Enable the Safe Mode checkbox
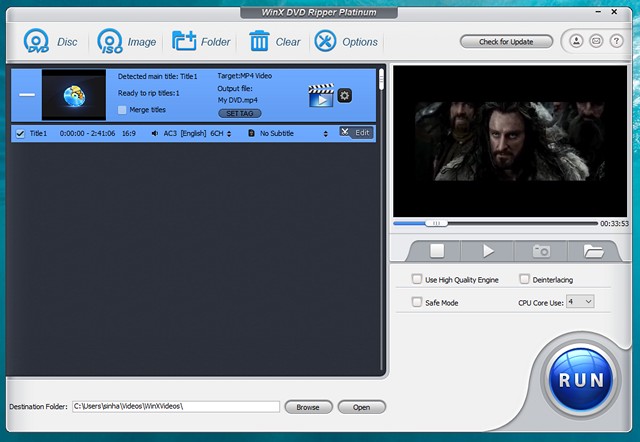 click(x=417, y=302)
